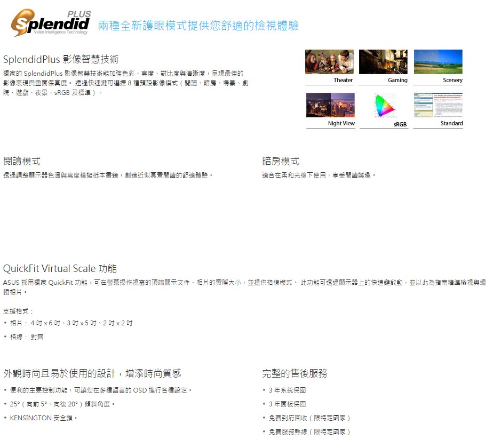493x448 pixels.
Task: Click the 免費到府回收 bullet
Action: tap(309, 418)
